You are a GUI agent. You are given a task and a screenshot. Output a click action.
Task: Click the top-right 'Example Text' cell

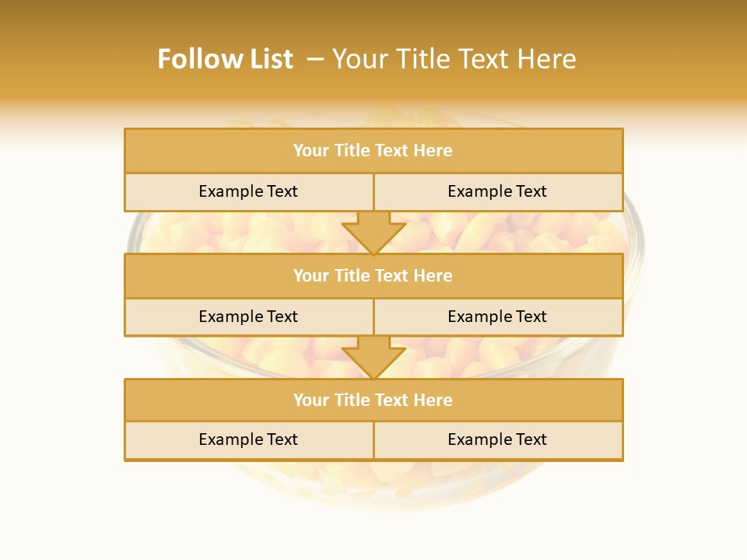(498, 191)
